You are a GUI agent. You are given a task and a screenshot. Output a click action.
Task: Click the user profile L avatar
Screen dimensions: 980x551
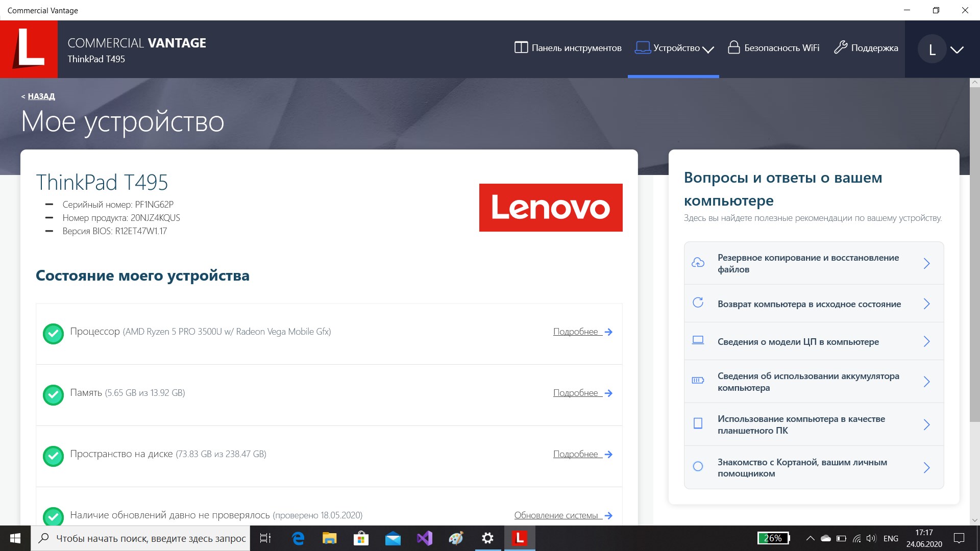[x=932, y=49]
